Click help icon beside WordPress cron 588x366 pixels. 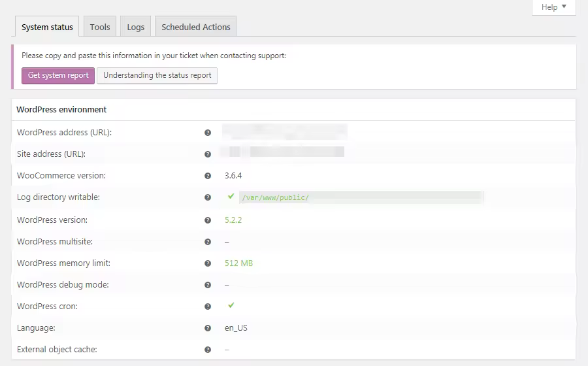208,307
